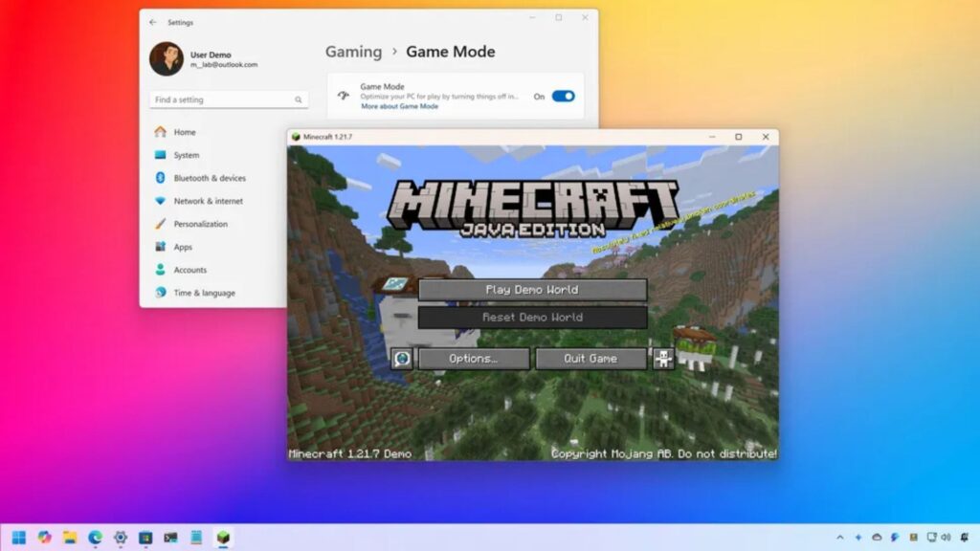Click the network display tray icon
The height and width of the screenshot is (551, 980).
coord(932,538)
